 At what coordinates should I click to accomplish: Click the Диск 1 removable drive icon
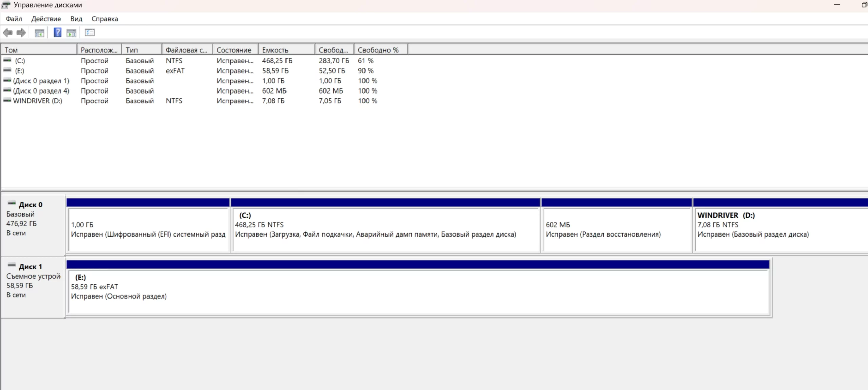point(12,265)
